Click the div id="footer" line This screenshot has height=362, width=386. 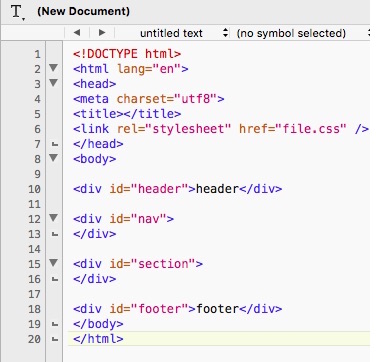click(178, 309)
